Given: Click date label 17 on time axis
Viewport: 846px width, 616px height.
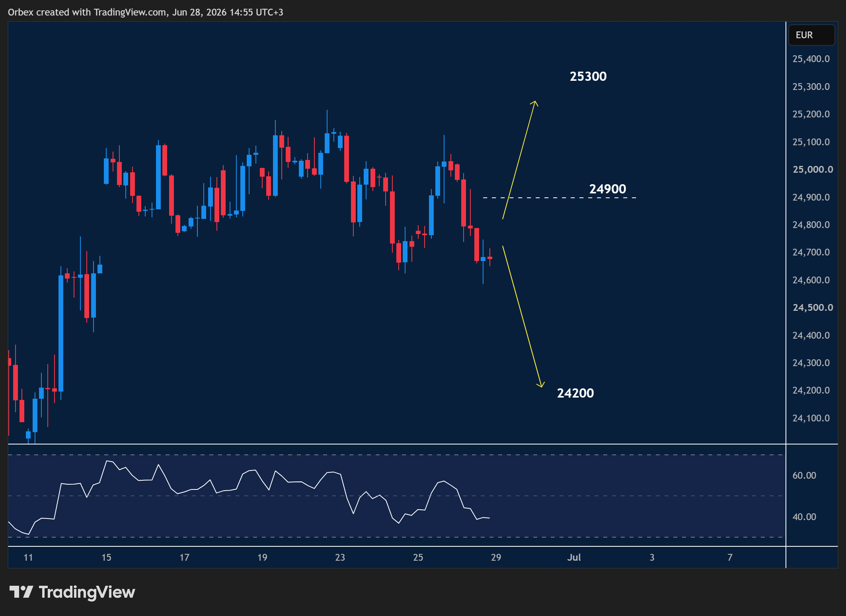Looking at the screenshot, I should 184,558.
